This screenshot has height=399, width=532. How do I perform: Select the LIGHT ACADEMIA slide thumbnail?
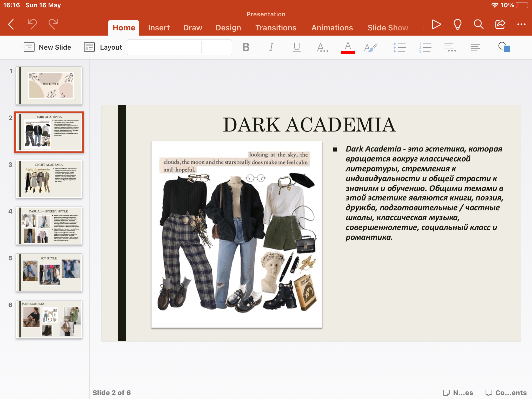[x=49, y=179]
